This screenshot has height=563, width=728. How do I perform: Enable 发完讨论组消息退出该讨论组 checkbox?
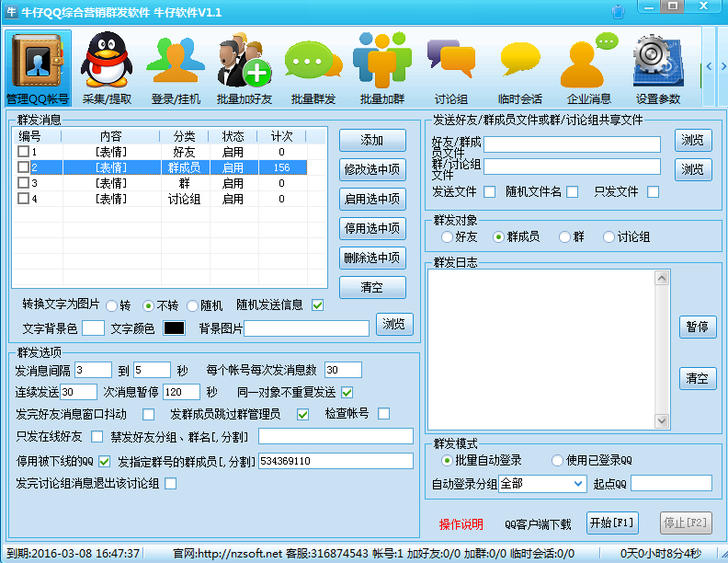[171, 484]
